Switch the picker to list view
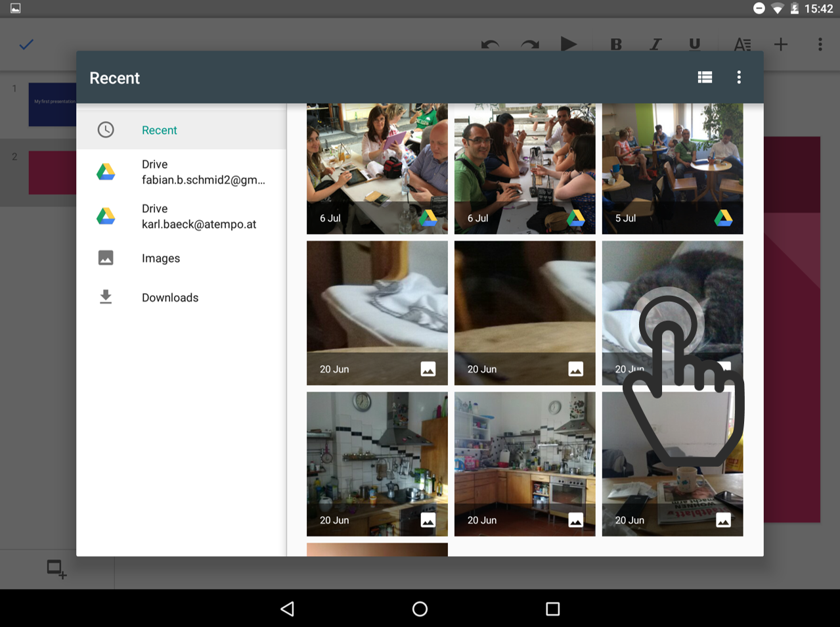 click(705, 78)
